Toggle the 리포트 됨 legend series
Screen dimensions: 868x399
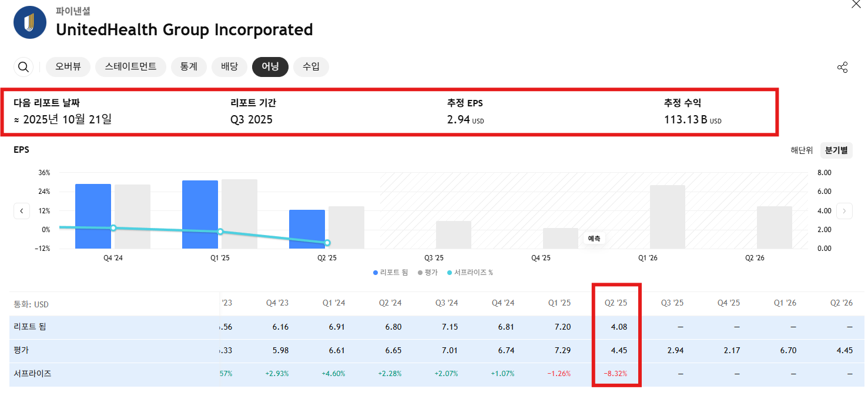coord(390,273)
